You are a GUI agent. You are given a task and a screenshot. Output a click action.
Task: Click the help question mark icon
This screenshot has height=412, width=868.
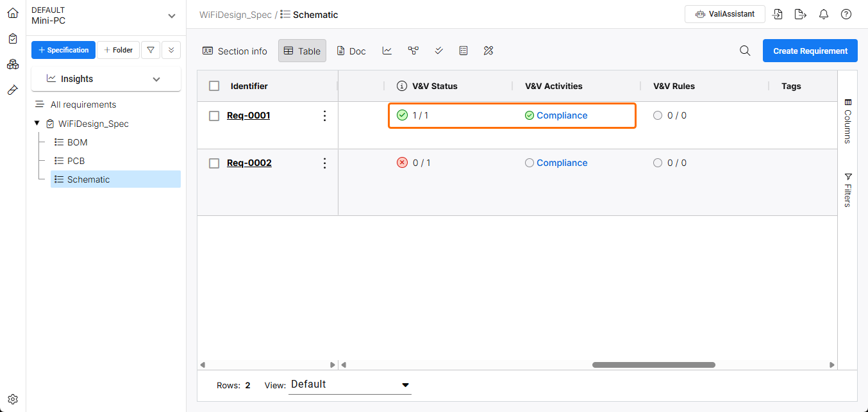846,14
